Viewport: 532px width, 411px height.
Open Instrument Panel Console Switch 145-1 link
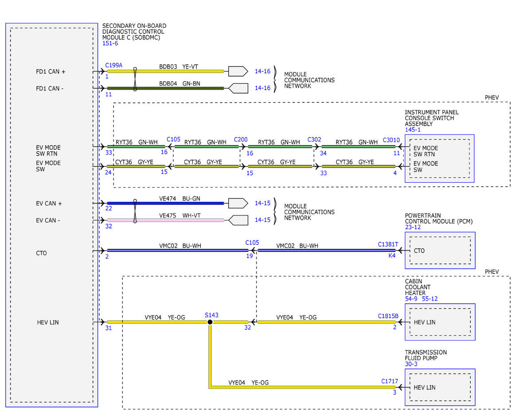point(413,130)
